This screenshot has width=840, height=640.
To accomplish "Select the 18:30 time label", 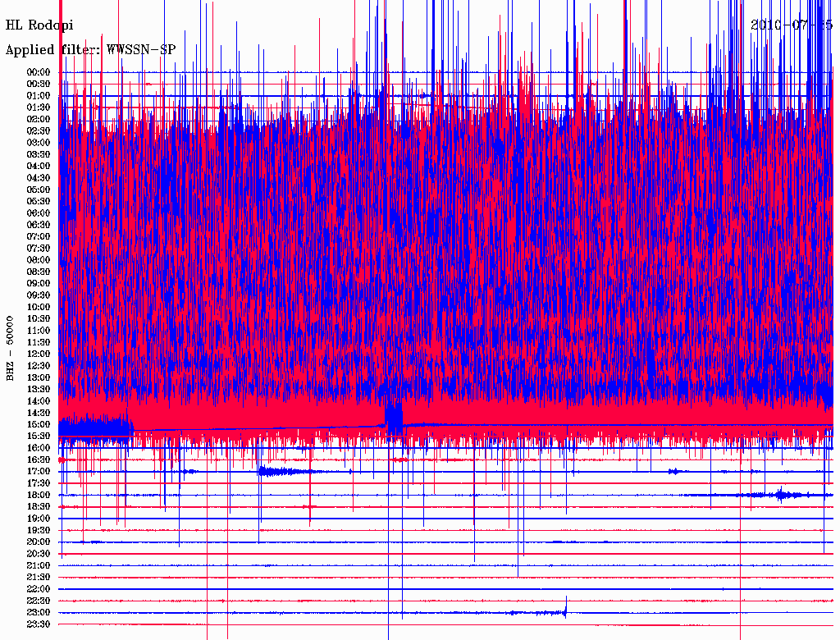I will [x=39, y=506].
